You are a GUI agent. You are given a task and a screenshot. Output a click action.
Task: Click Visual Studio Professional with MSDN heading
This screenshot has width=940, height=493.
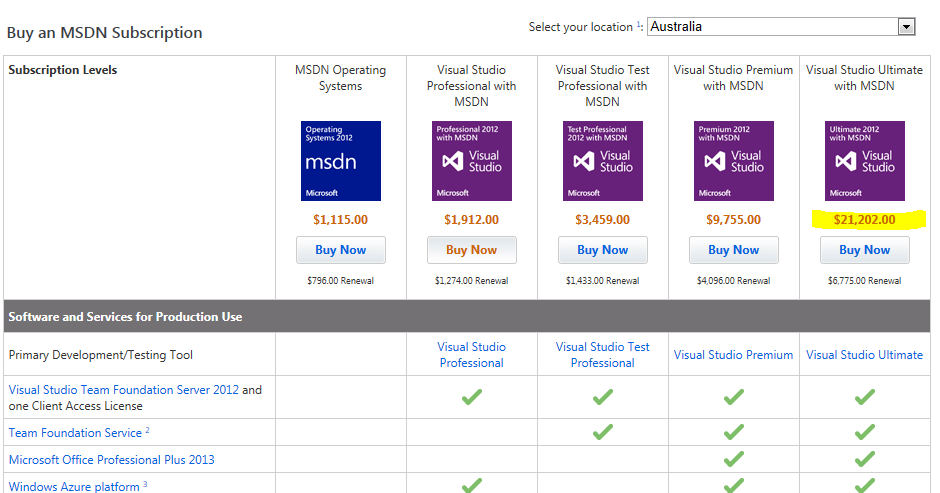coord(472,86)
